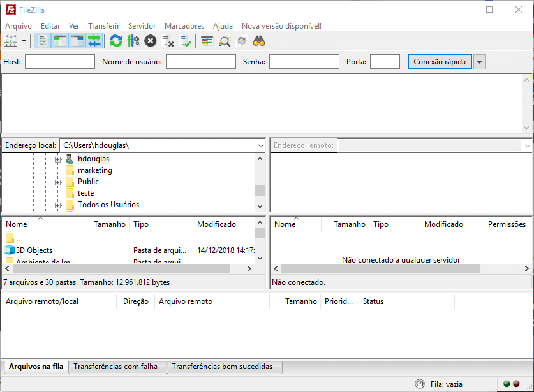Open the local address path dropdown
The image size is (534, 392).
click(260, 145)
